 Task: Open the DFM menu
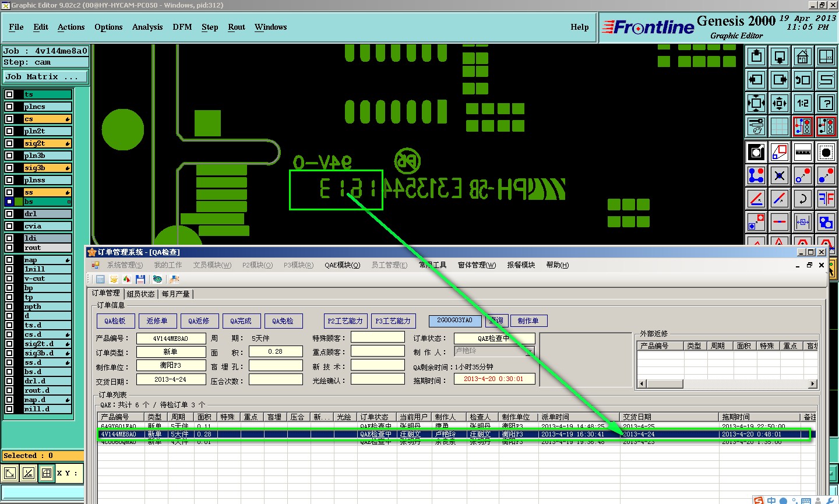[x=182, y=27]
